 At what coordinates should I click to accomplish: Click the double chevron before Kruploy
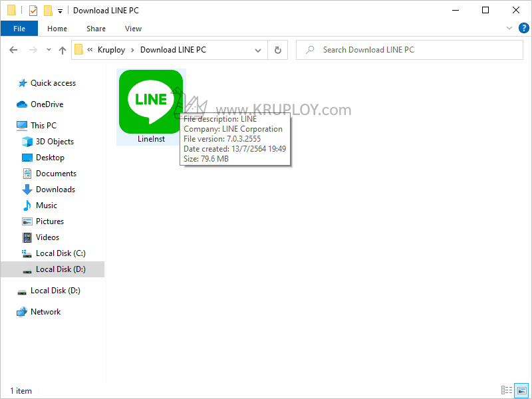tap(90, 50)
